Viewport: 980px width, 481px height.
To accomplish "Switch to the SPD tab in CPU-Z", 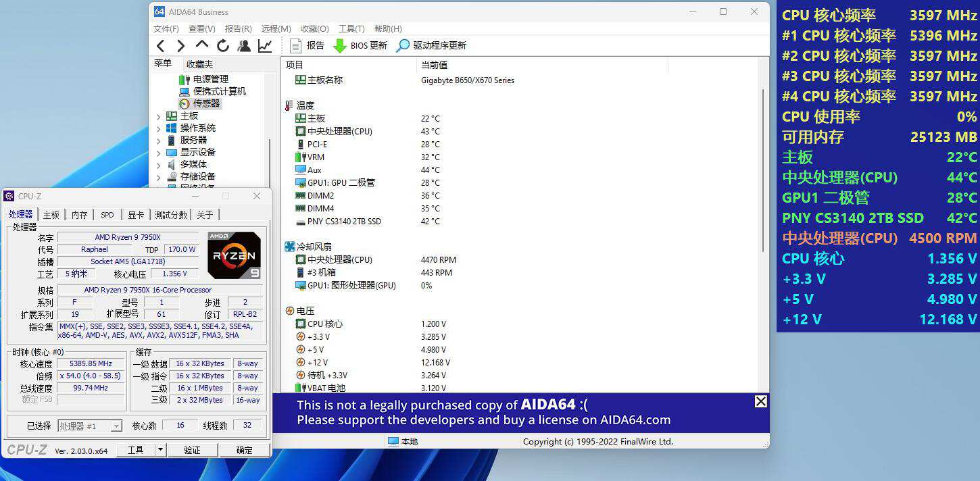I will [107, 214].
